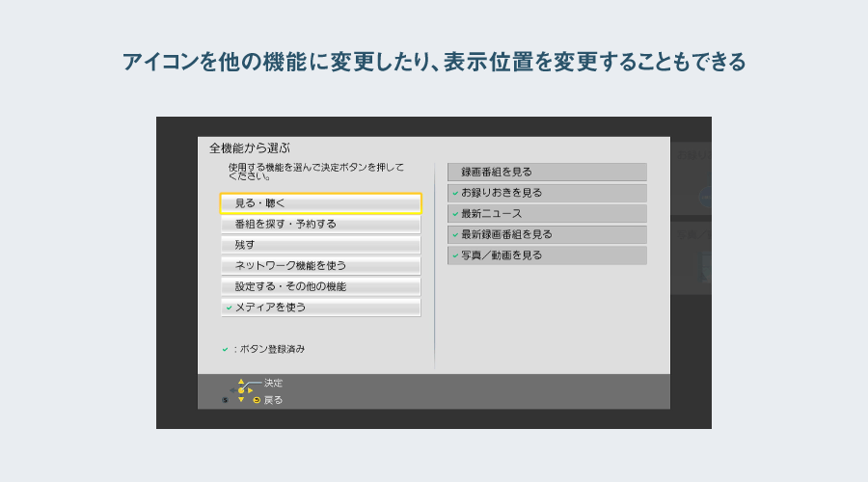The width and height of the screenshot is (868, 482).
Task: Choose the メディアを使う category
Action: click(x=320, y=308)
